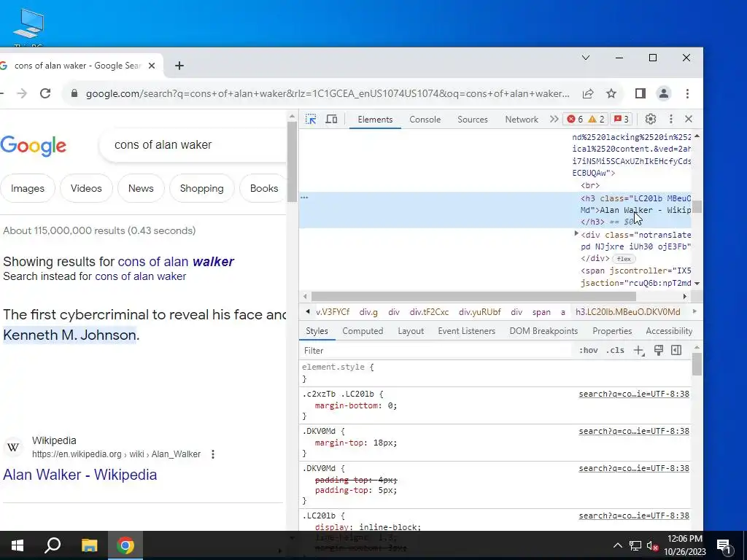Toggle the computed styles sidebar icon
The image size is (747, 560).
[676, 351]
